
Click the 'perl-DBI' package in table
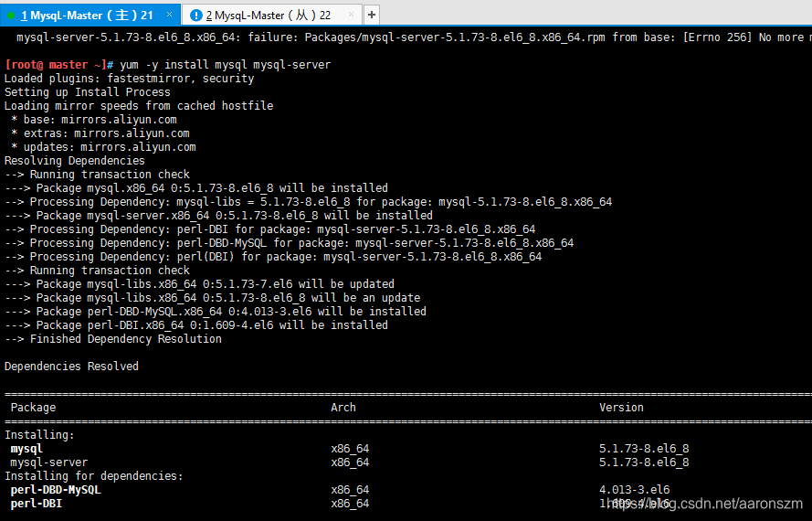(x=37, y=504)
